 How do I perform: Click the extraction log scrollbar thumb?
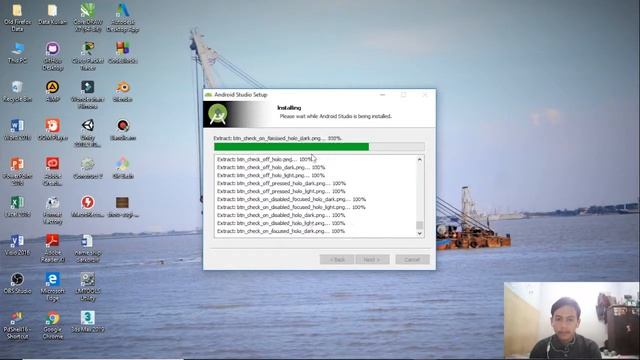click(x=420, y=225)
